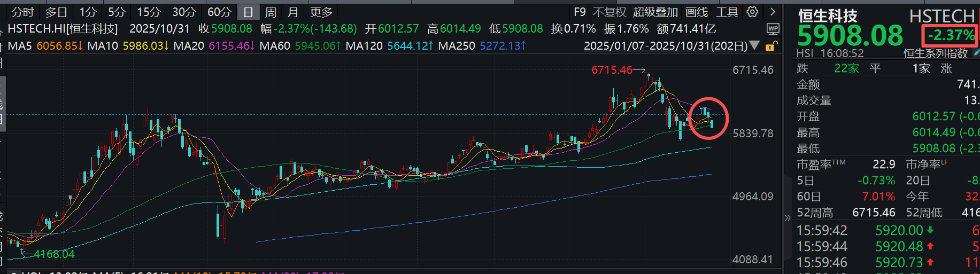Select the 60分 chart interval

coord(219,12)
